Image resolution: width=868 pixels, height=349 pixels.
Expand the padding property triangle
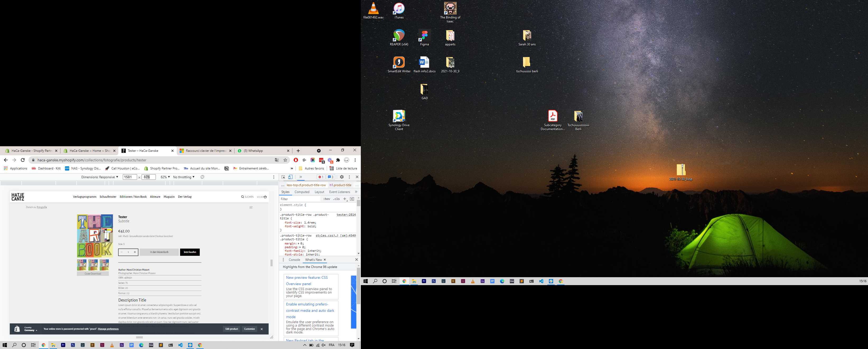[x=300, y=247]
